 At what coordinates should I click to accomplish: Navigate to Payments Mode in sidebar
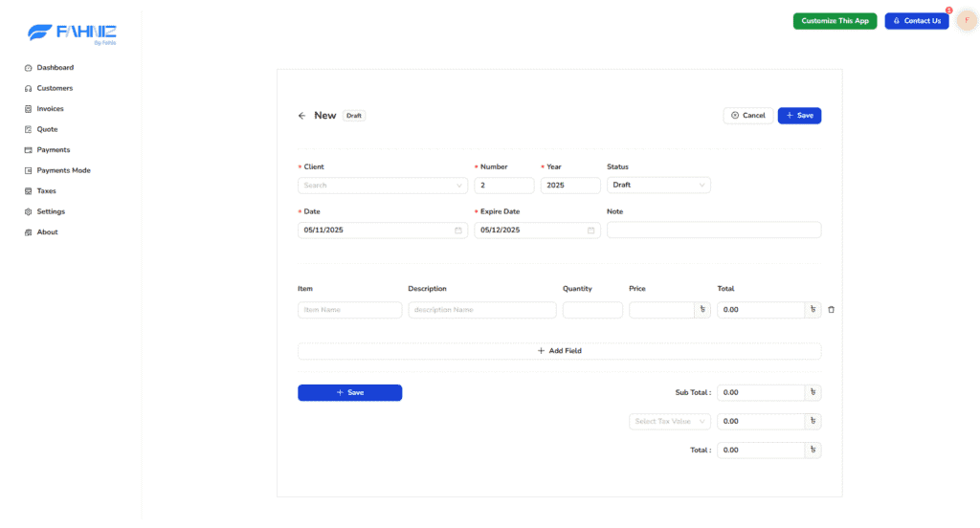pos(63,170)
